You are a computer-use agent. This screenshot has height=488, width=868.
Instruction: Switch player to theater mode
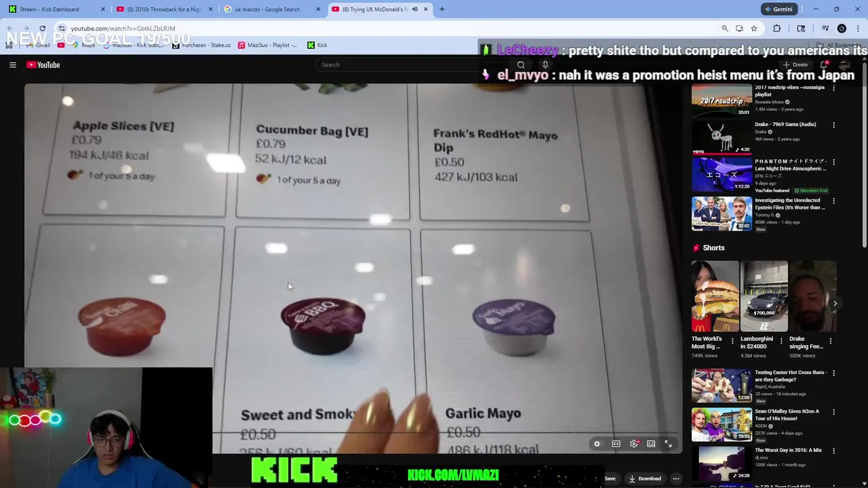coord(651,444)
